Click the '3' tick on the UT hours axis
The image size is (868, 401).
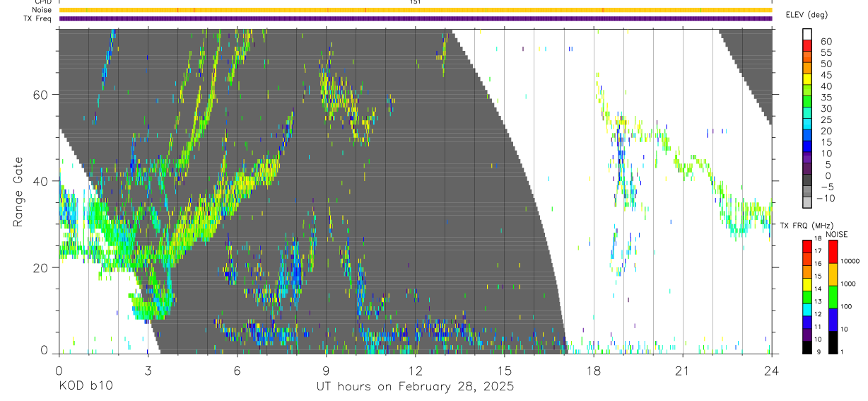click(x=148, y=371)
